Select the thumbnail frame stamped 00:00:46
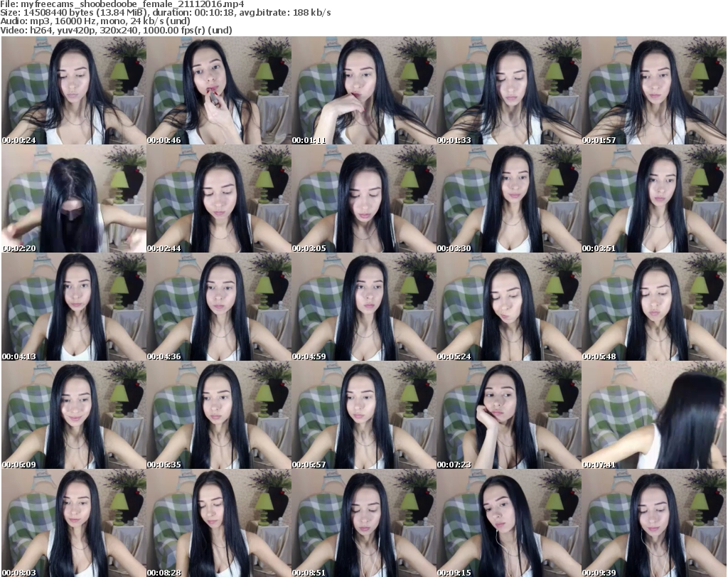This screenshot has height=577, width=728. 219,90
